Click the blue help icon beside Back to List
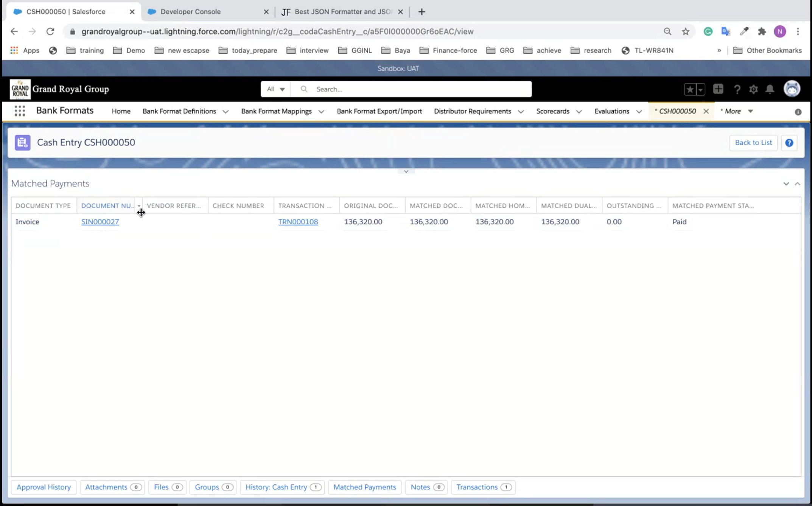The image size is (812, 506). point(789,143)
